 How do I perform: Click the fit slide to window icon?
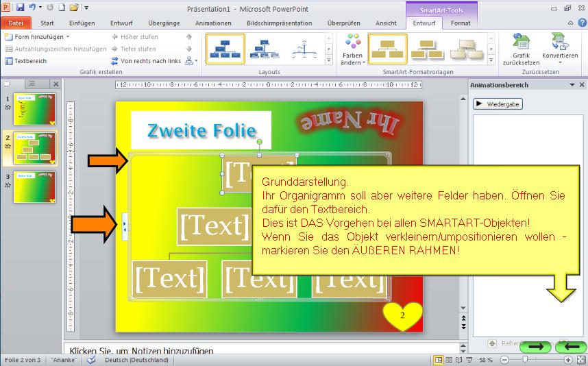pos(580,360)
